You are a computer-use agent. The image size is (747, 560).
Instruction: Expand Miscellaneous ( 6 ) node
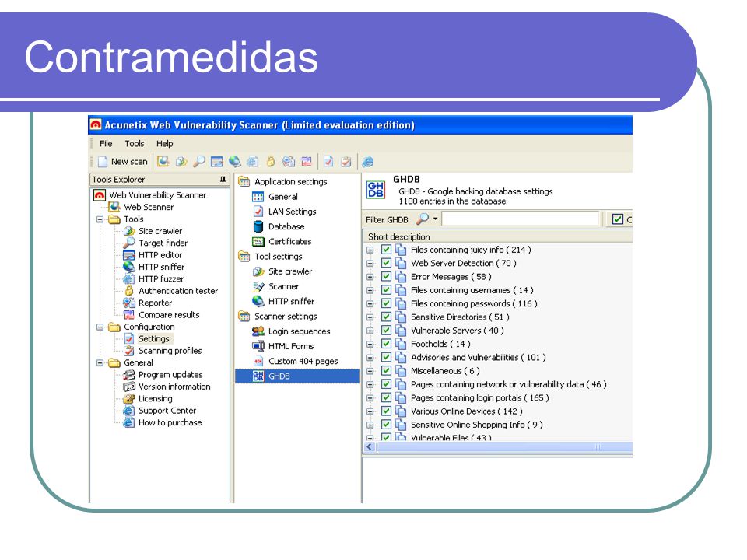pyautogui.click(x=370, y=371)
